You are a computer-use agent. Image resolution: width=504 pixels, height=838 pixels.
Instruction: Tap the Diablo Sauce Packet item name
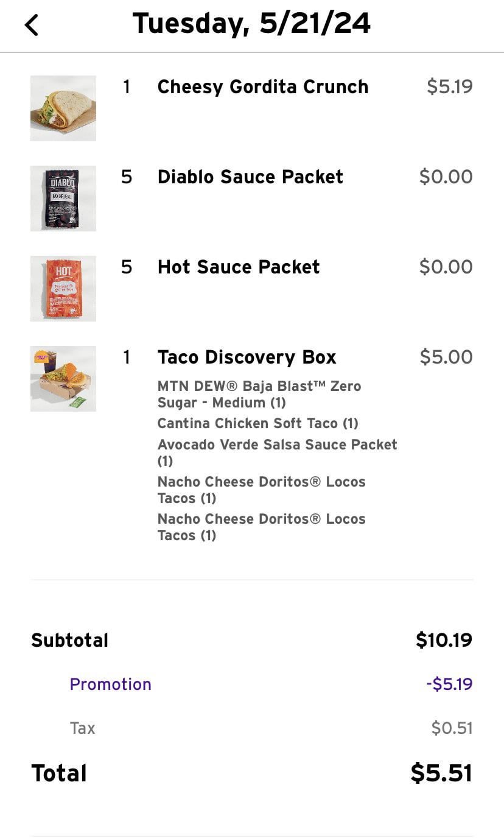[250, 177]
